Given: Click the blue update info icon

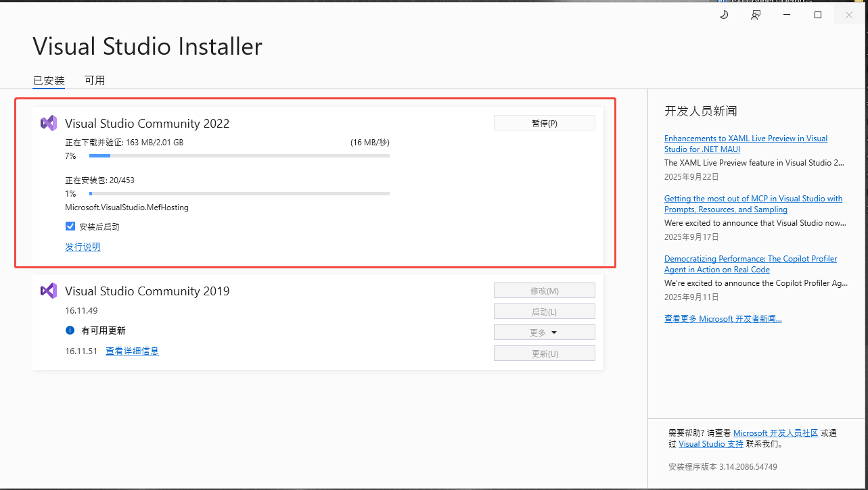Looking at the screenshot, I should click(x=70, y=330).
